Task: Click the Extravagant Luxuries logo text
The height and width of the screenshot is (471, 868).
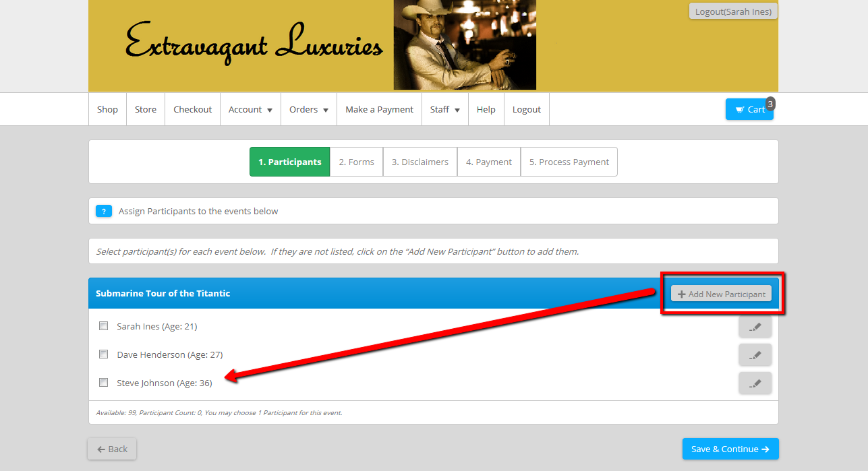Action: pyautogui.click(x=254, y=44)
